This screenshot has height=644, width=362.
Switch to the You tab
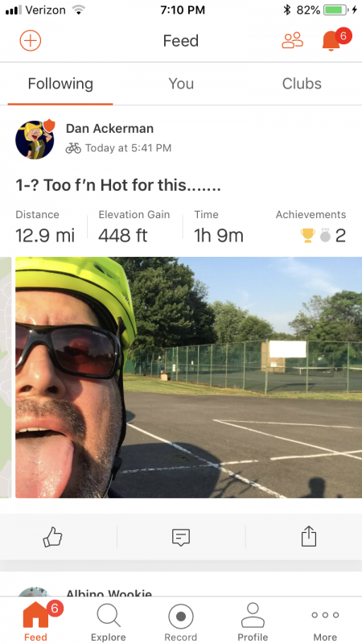181,84
